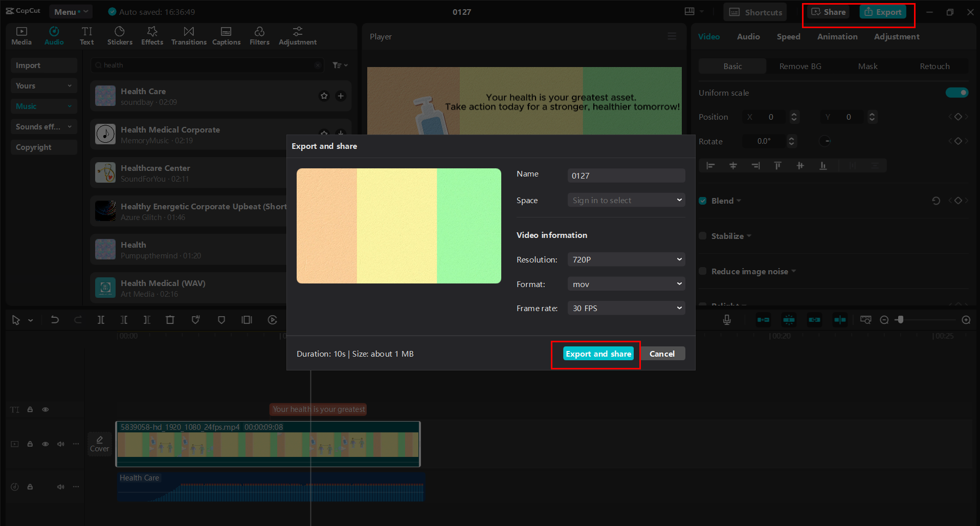Adjust the timeline zoom slider
Screen dimensions: 980x526
pyautogui.click(x=901, y=319)
